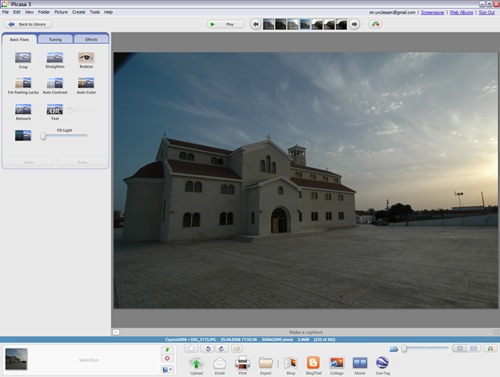The height and width of the screenshot is (377, 500).
Task: Expand the add-to-album dropdown in tray
Action: click(x=167, y=369)
